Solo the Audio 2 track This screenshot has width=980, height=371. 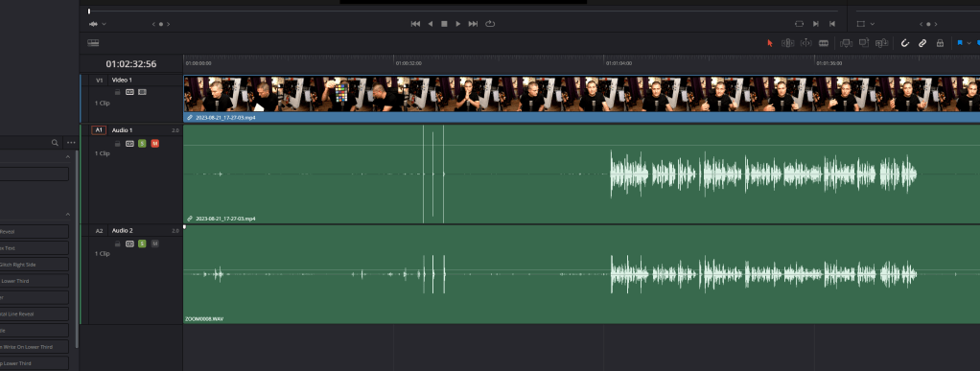[143, 243]
